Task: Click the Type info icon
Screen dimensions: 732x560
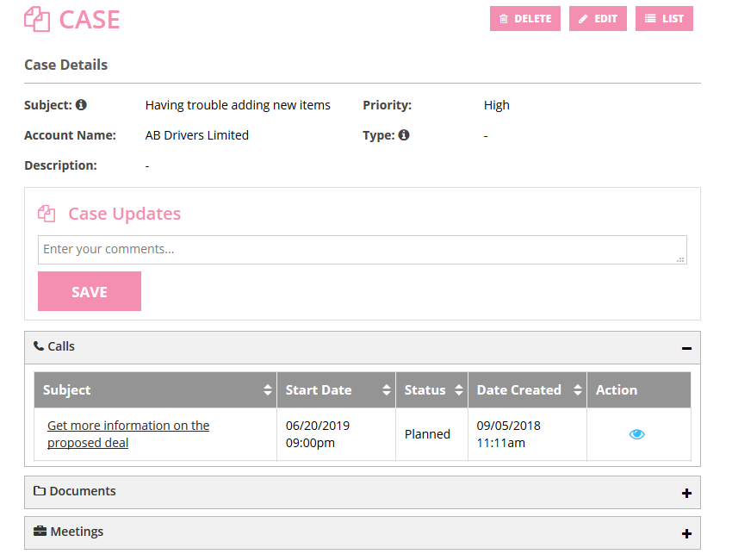Action: coord(404,135)
